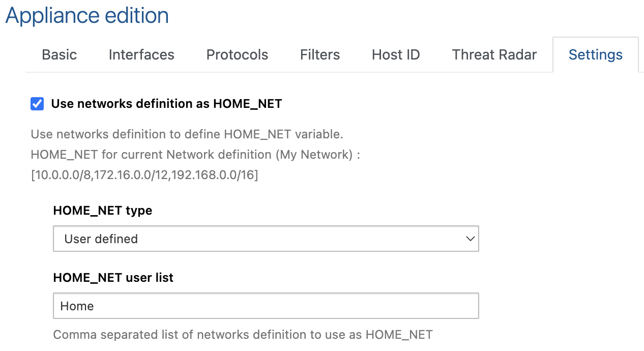Click the 'define HOME_NET variable' description line

187,134
